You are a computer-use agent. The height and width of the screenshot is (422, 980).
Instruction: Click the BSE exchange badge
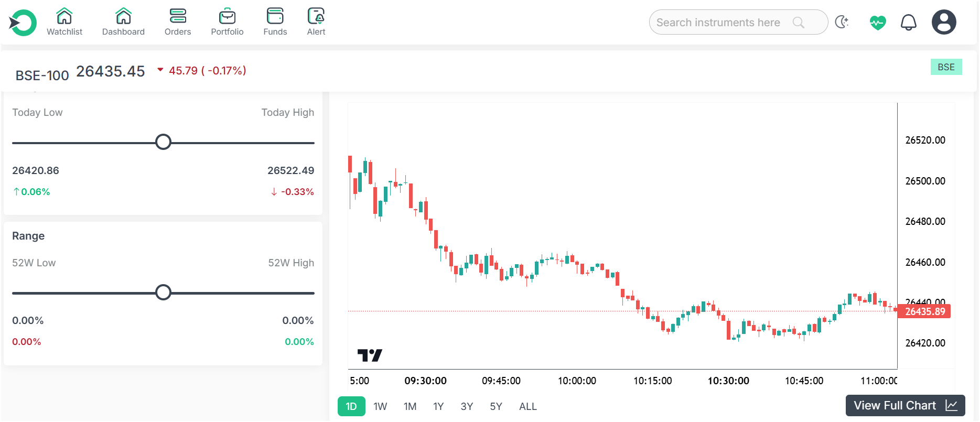click(946, 67)
